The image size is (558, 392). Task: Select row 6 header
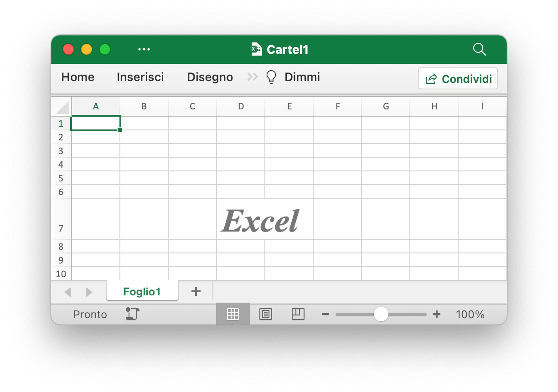coord(61,191)
